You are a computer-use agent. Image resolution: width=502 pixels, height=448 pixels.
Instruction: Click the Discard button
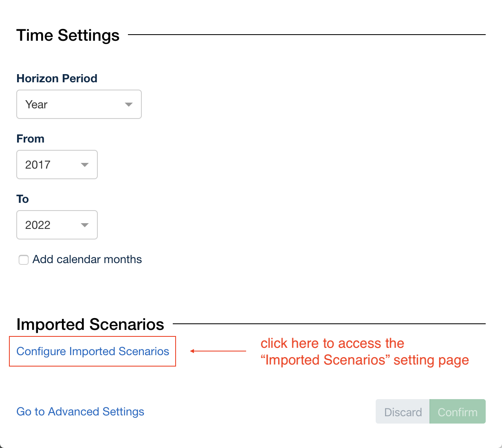(403, 411)
